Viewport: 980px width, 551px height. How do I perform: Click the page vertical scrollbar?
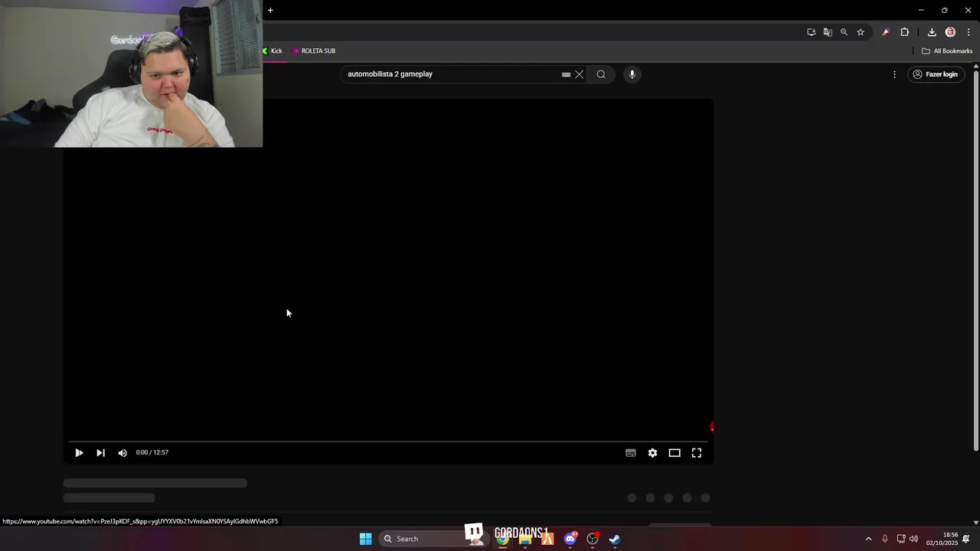[x=975, y=260]
